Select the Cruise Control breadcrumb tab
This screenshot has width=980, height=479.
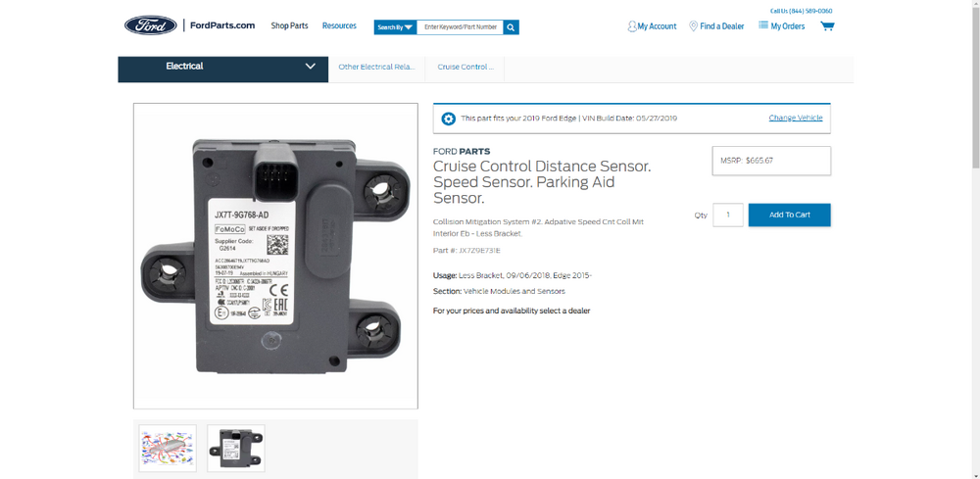[465, 67]
